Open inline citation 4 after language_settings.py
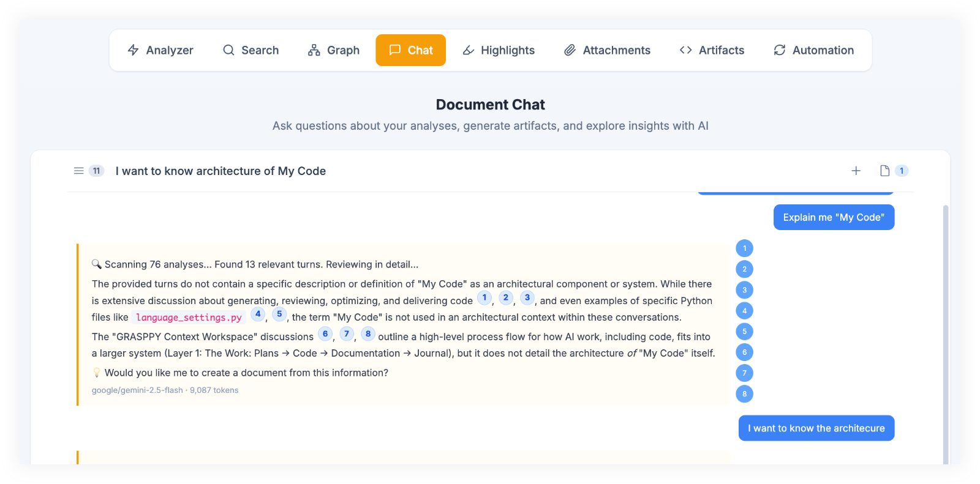Image resolution: width=980 pixels, height=484 pixels. point(258,314)
